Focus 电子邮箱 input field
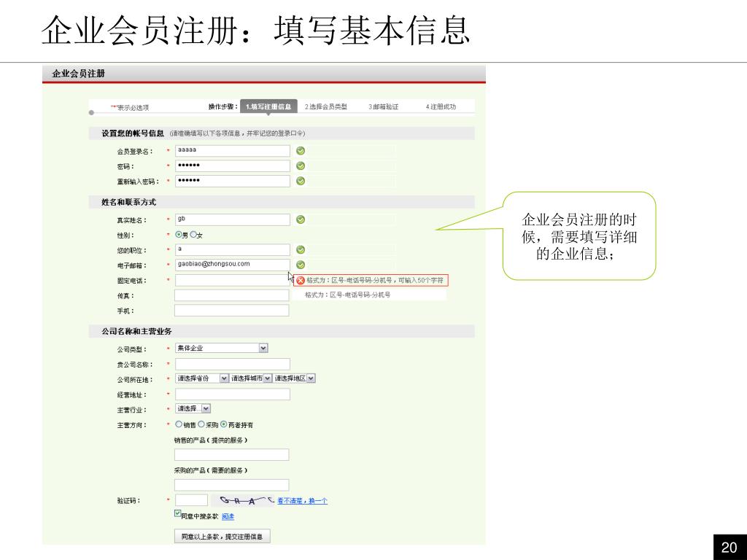The image size is (747, 560). coord(233,265)
